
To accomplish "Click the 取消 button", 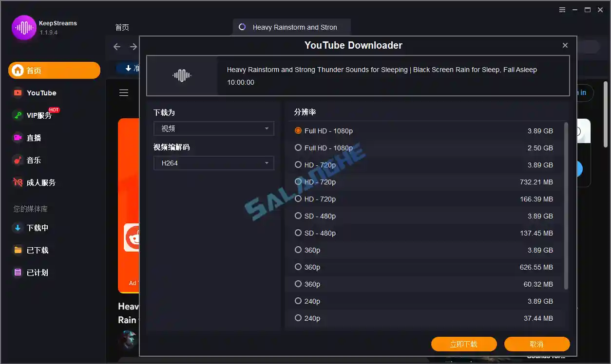I will (x=537, y=344).
